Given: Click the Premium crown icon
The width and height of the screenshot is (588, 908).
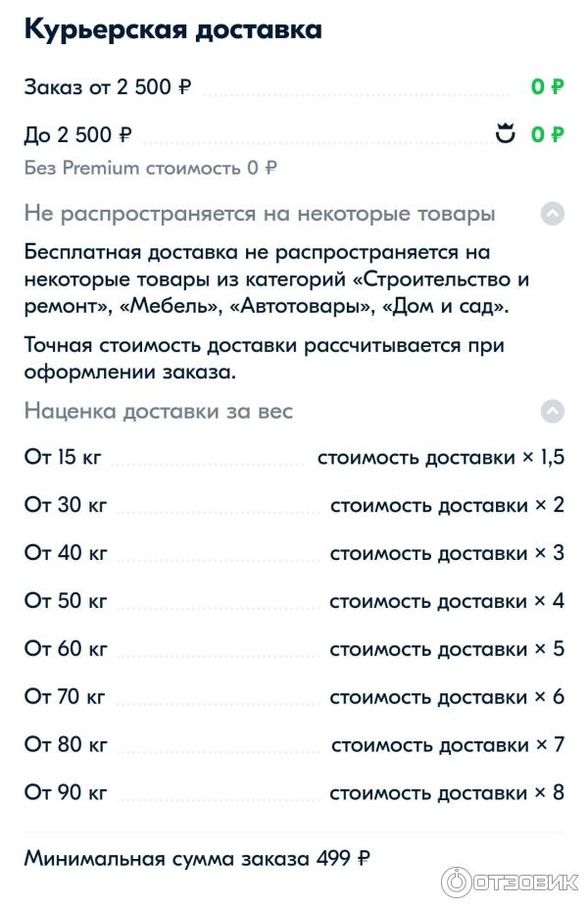Looking at the screenshot, I should (506, 134).
